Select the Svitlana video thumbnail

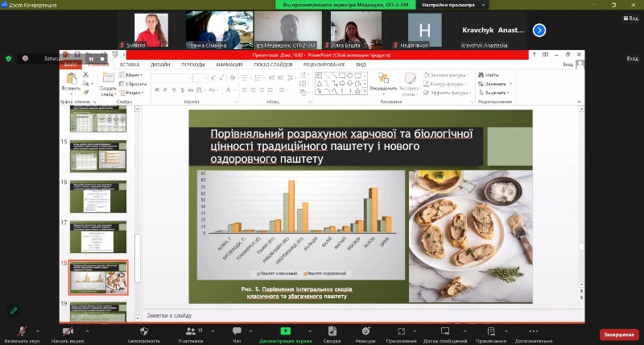pyautogui.click(x=151, y=30)
